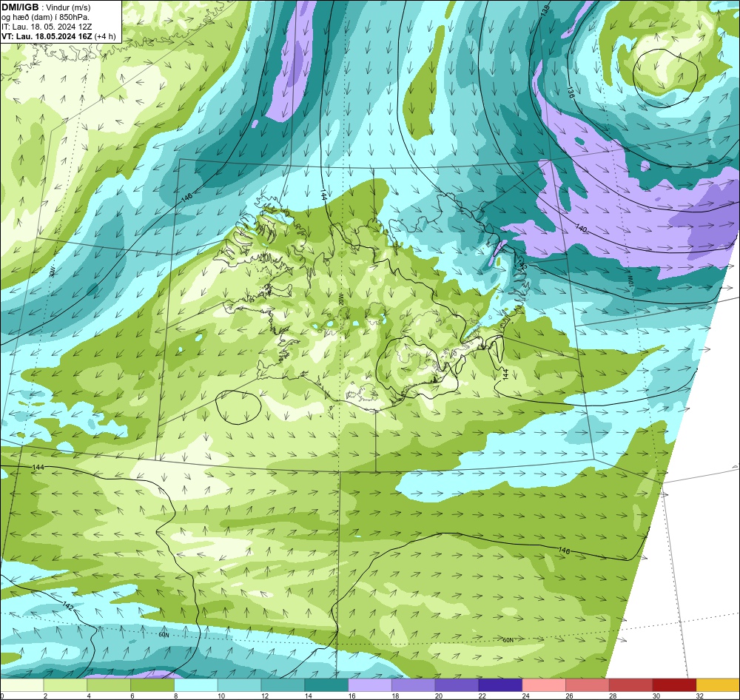Select the "IT: Lau. 18. 05. 2024 12Z" line
The height and width of the screenshot is (700, 740).
(x=47, y=27)
